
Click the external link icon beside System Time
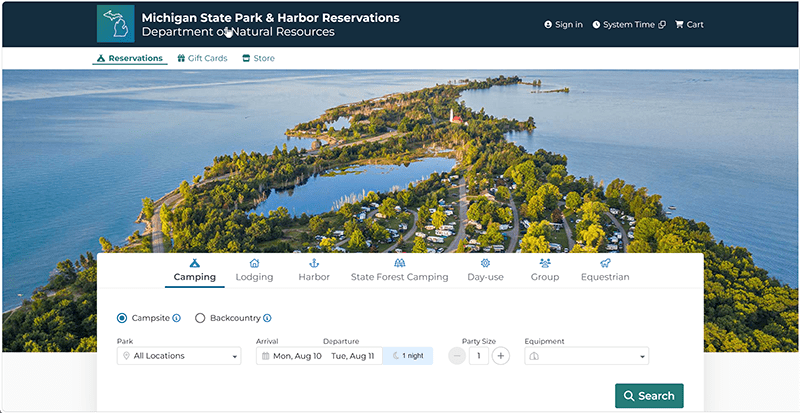tap(662, 25)
